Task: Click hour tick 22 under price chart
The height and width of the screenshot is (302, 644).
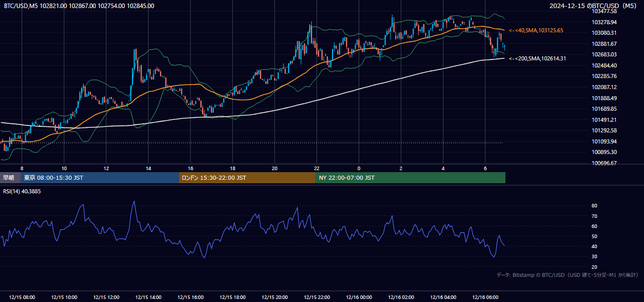Action: pyautogui.click(x=316, y=168)
